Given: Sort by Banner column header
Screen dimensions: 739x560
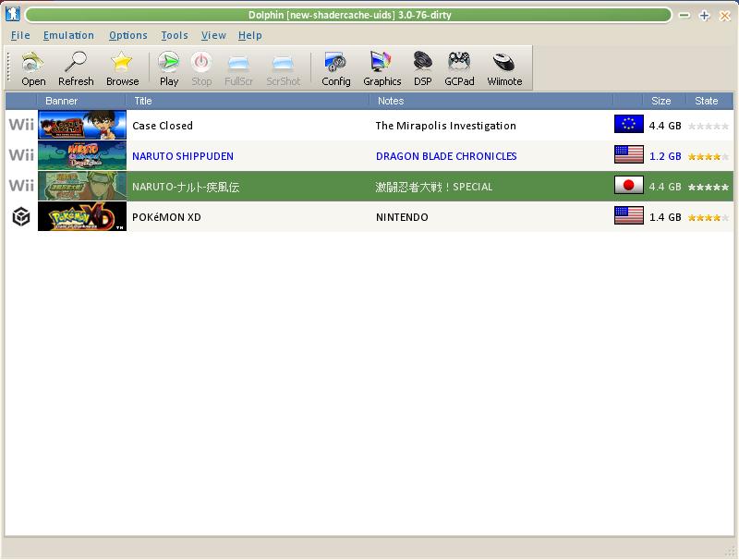Looking at the screenshot, I should click(x=81, y=101).
